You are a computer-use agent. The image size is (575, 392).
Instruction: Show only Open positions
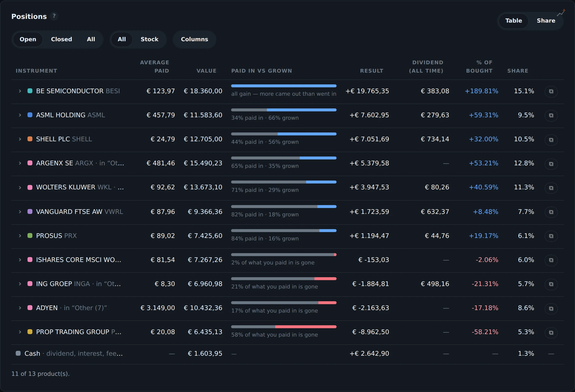tap(28, 39)
